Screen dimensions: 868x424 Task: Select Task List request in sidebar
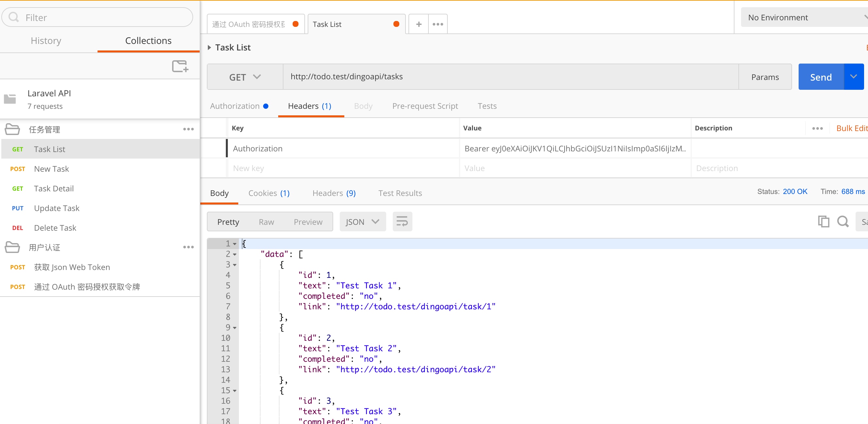100,149
